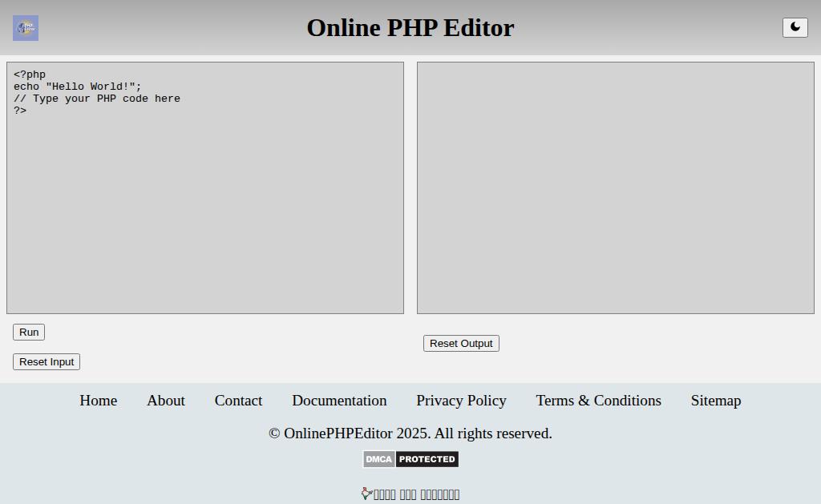Click the opening <?php tag line
Viewport: 821px width, 504px height.
pyautogui.click(x=30, y=75)
